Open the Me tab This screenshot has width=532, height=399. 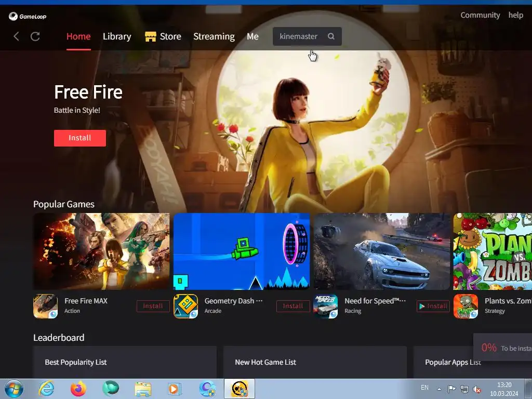253,36
